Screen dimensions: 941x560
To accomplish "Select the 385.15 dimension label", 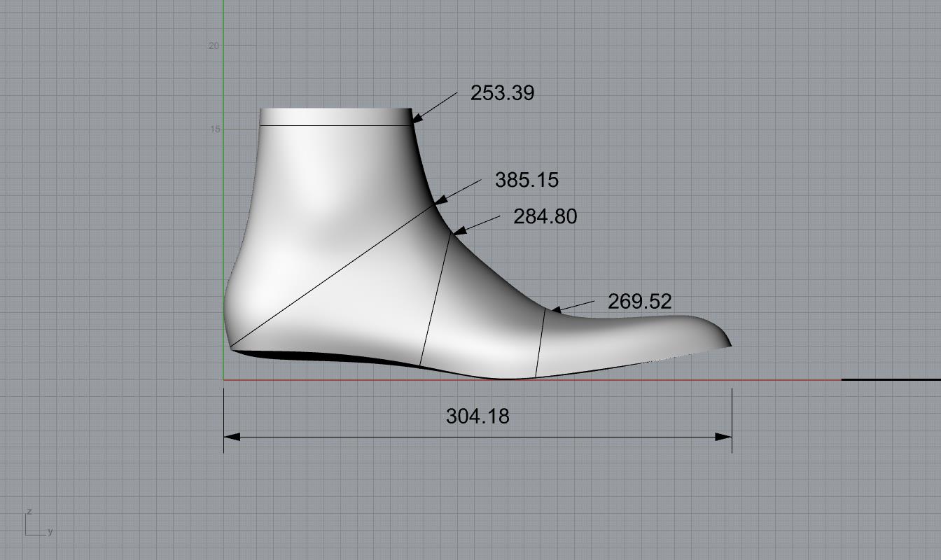I will (x=527, y=180).
